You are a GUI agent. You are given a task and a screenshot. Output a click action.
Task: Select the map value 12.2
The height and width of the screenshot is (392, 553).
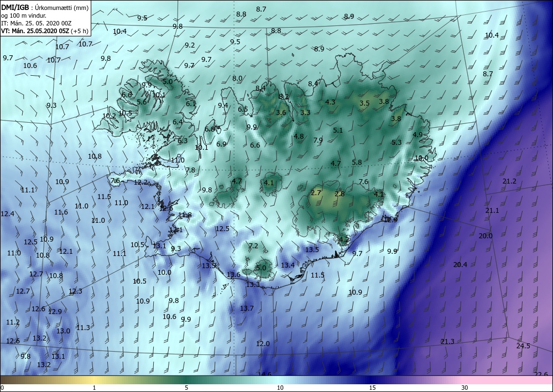coord(140,182)
